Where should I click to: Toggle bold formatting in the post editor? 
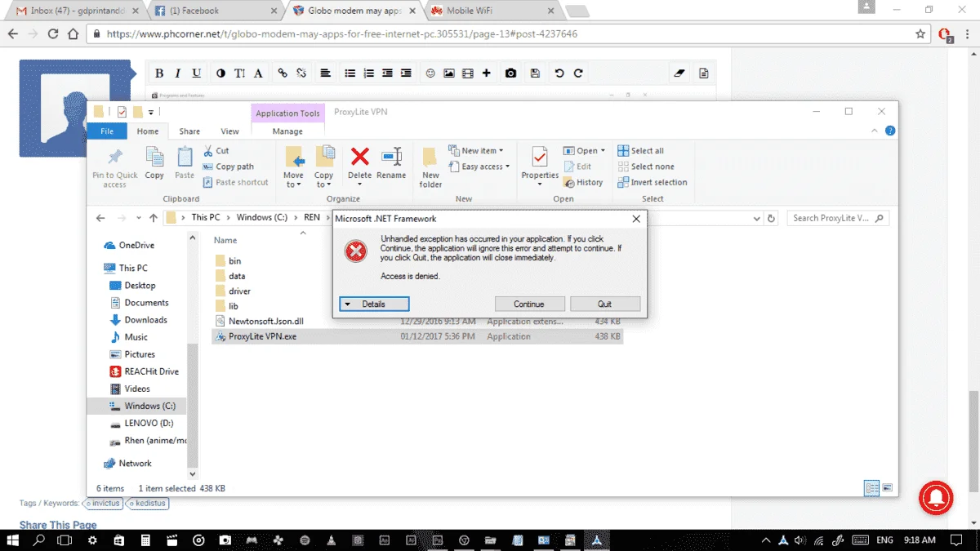[x=159, y=73]
